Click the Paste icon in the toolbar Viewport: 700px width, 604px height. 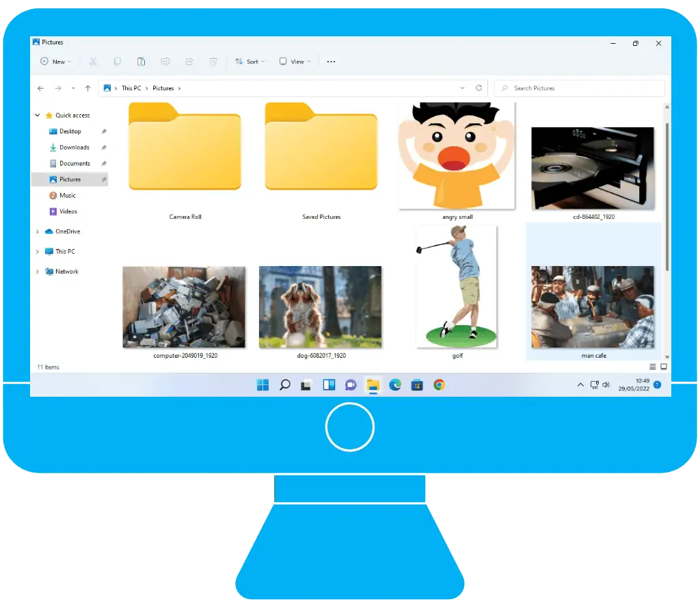click(x=142, y=62)
